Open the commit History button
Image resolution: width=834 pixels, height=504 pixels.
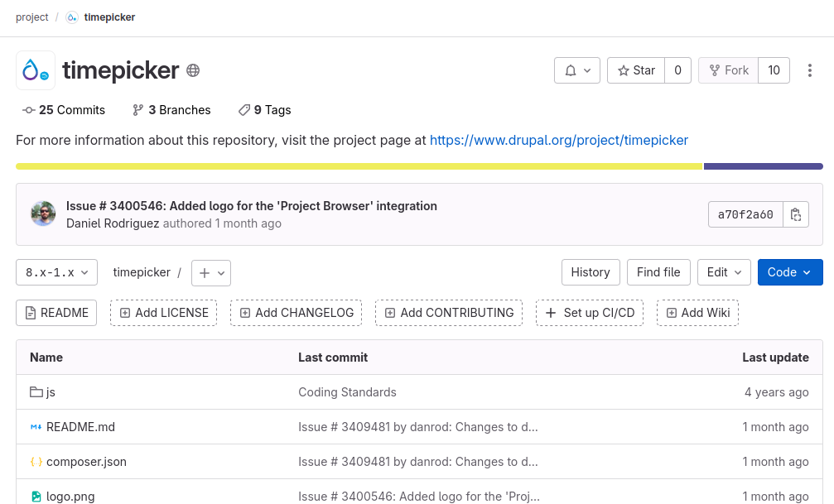(591, 272)
